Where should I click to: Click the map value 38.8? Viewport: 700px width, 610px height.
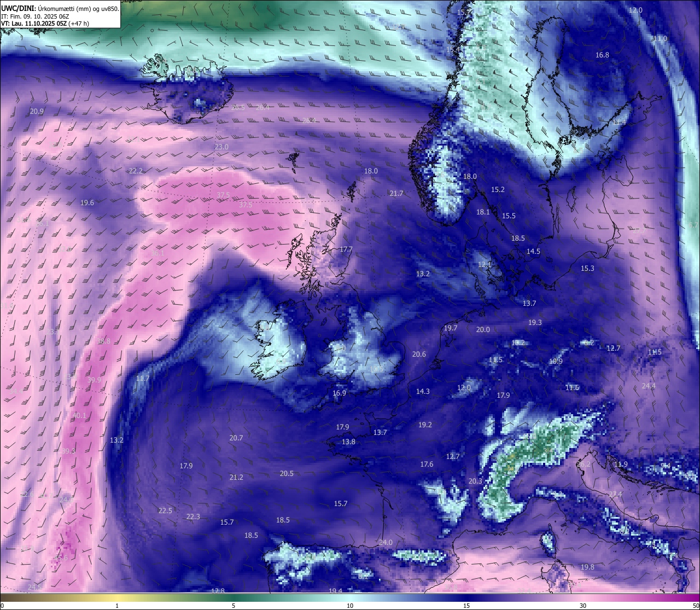[x=103, y=341]
